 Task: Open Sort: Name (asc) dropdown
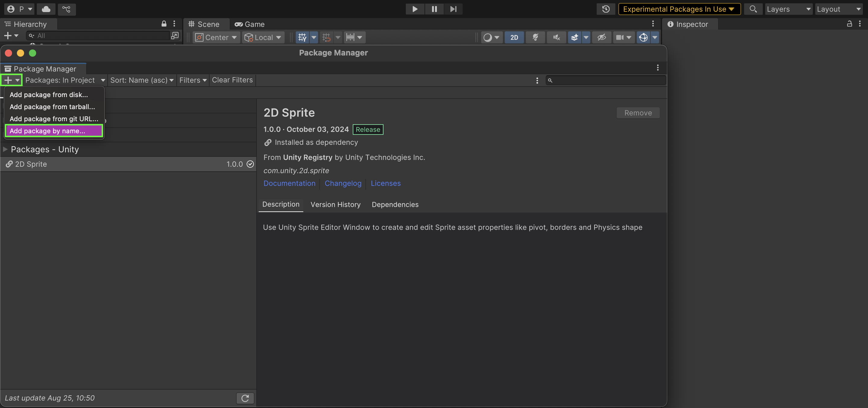click(x=142, y=80)
